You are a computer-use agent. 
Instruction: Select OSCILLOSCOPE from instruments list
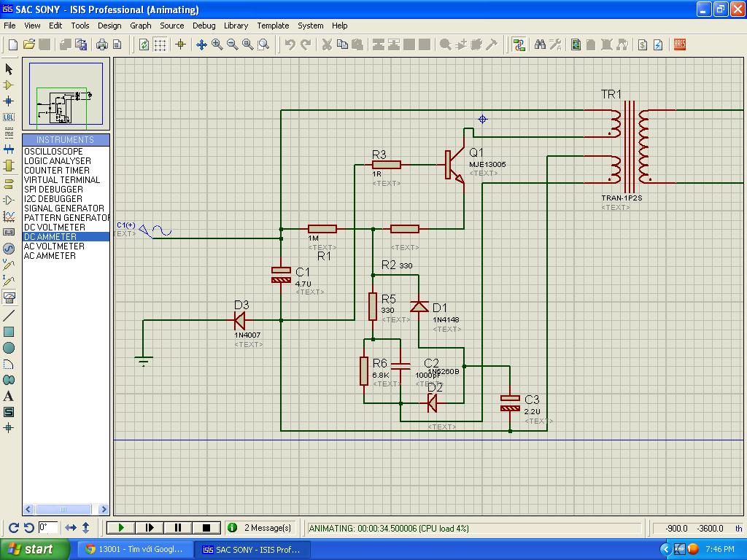tap(53, 152)
